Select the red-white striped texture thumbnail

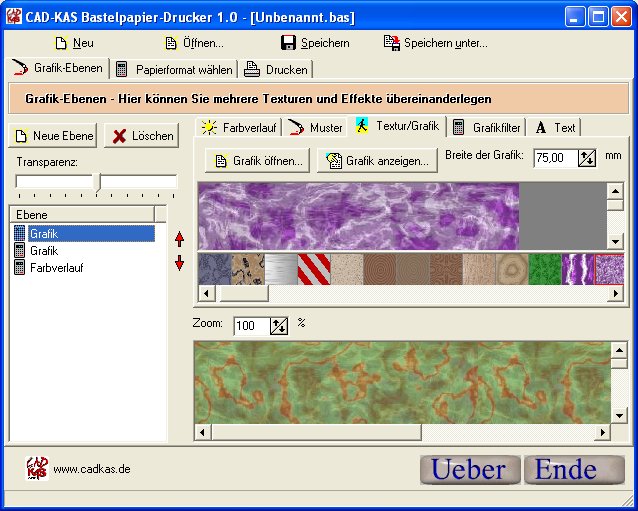point(314,269)
